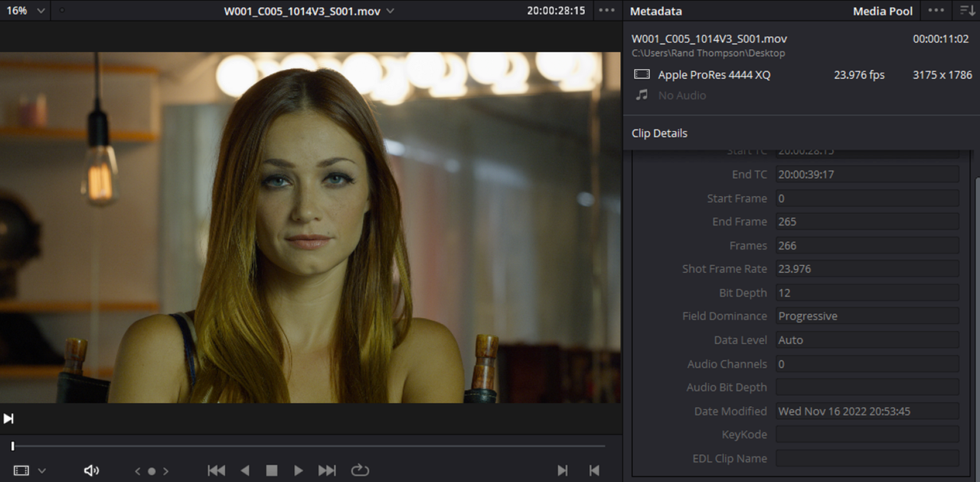This screenshot has height=482, width=980.
Task: Switch to the Media Pool panel
Action: (883, 11)
